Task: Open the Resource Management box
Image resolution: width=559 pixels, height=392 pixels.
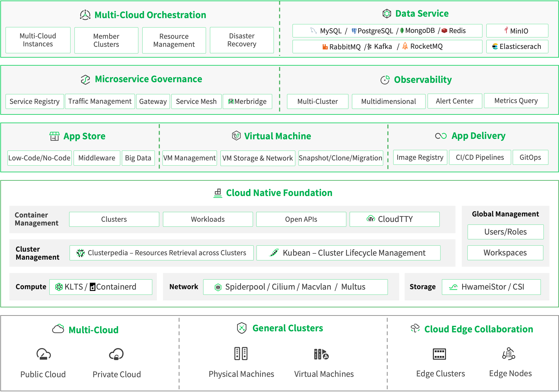Action: tap(174, 40)
